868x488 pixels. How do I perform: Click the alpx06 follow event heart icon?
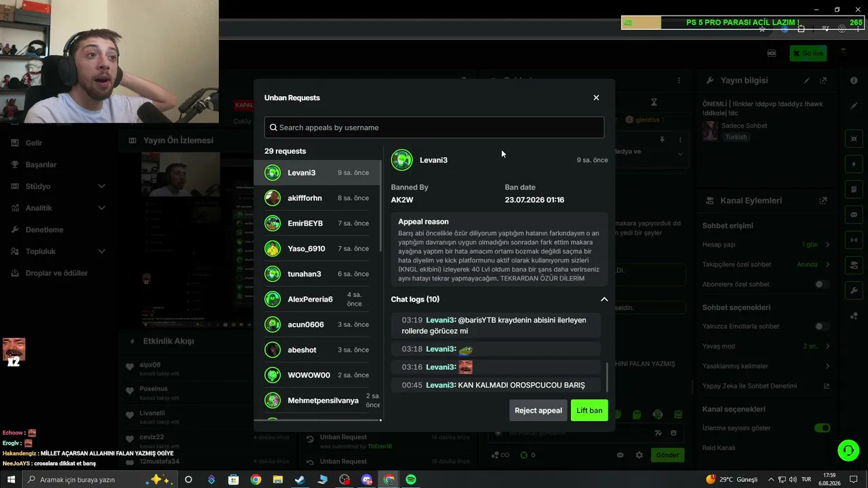tap(130, 367)
